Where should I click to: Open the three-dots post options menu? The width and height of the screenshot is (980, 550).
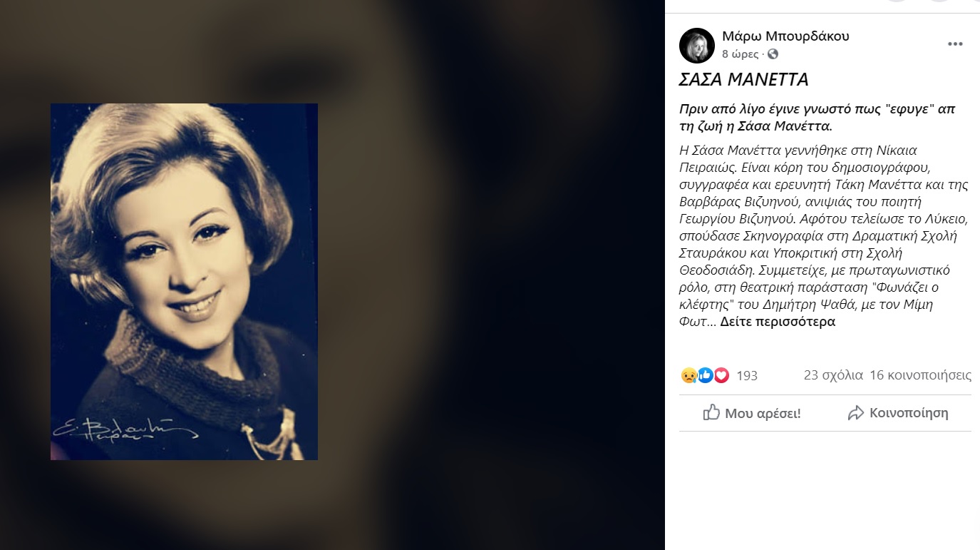[955, 44]
